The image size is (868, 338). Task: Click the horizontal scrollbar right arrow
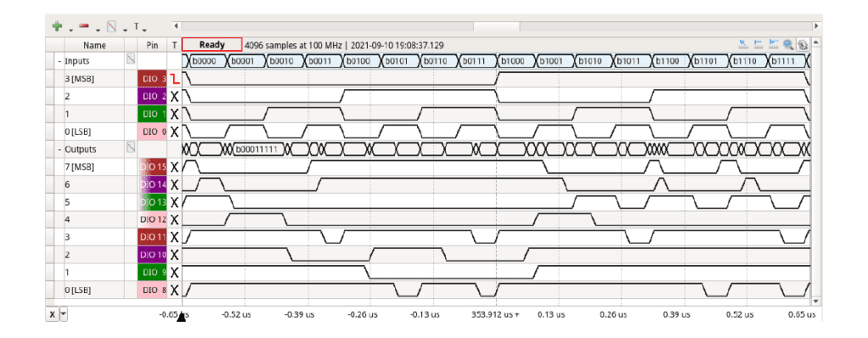point(816,25)
